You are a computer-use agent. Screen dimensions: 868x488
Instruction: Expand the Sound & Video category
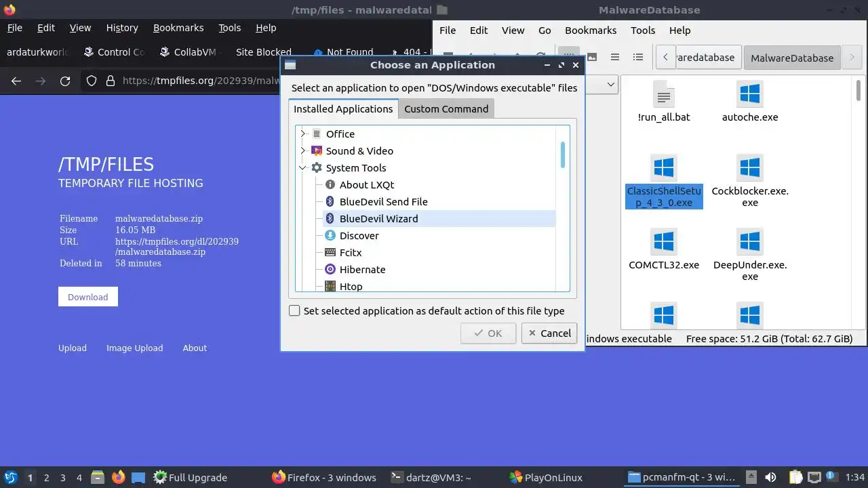(x=302, y=150)
